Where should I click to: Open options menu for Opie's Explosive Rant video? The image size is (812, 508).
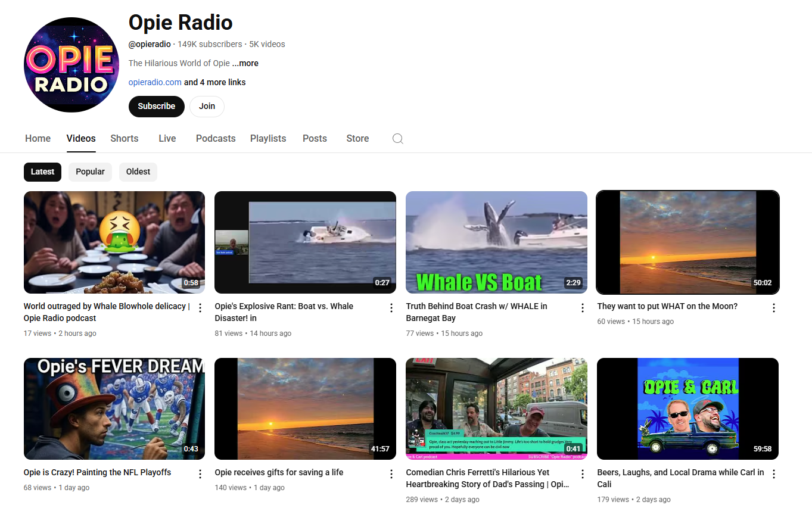click(391, 308)
